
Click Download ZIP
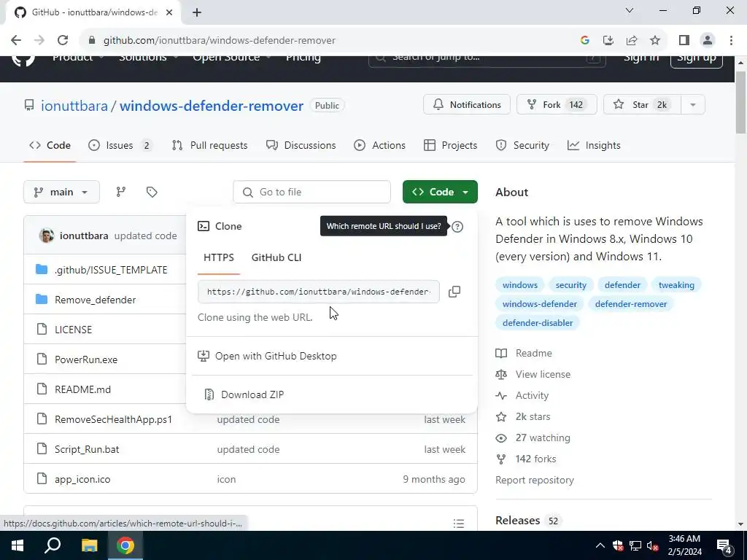click(252, 394)
